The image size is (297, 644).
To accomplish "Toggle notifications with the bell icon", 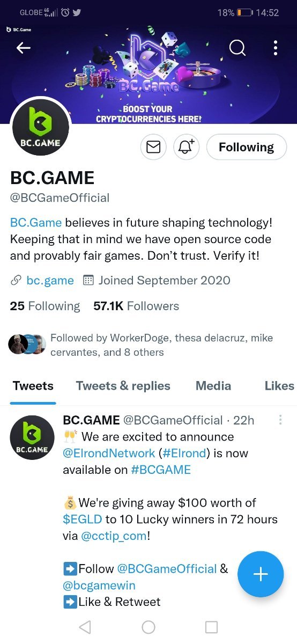I will pyautogui.click(x=187, y=147).
